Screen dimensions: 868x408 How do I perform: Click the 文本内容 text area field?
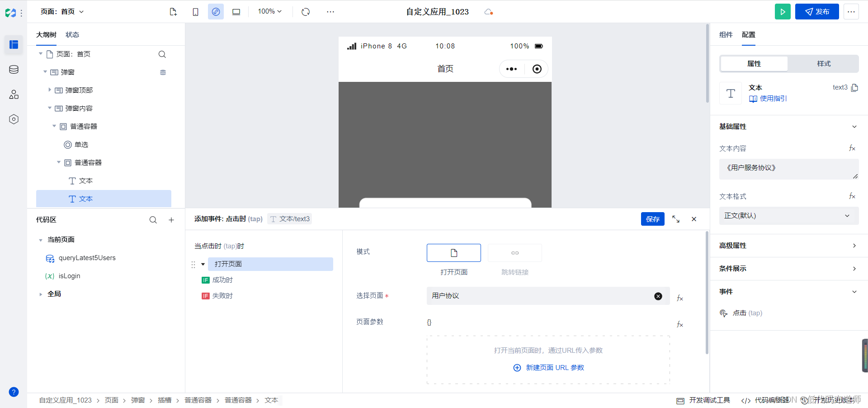(789, 169)
